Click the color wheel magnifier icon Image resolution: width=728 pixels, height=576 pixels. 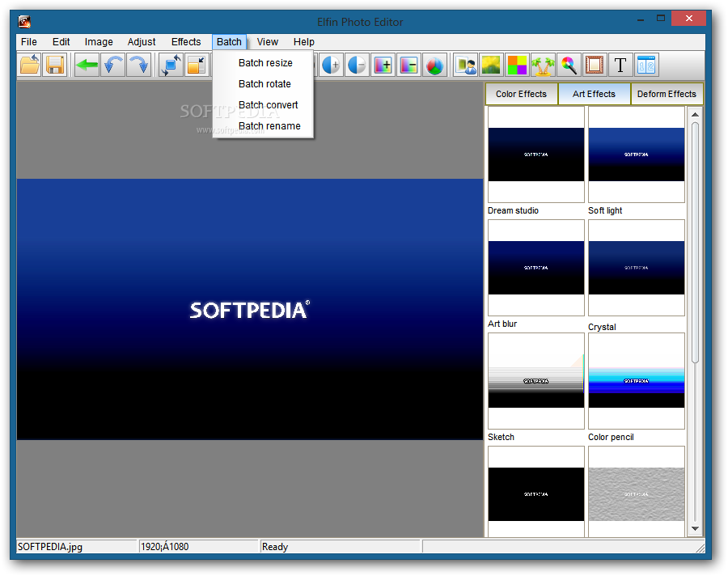[569, 65]
